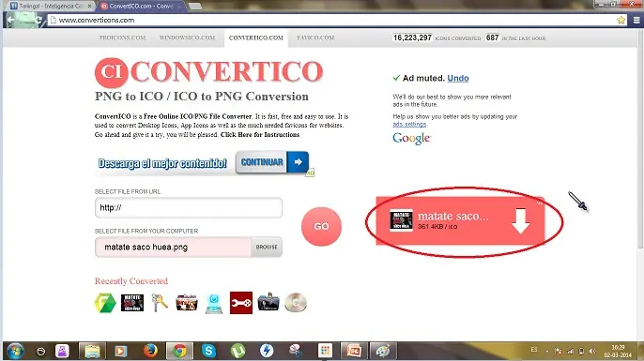Viewport: 644px width, 361px height.
Task: Click the BROWSE button
Action: coord(267,247)
